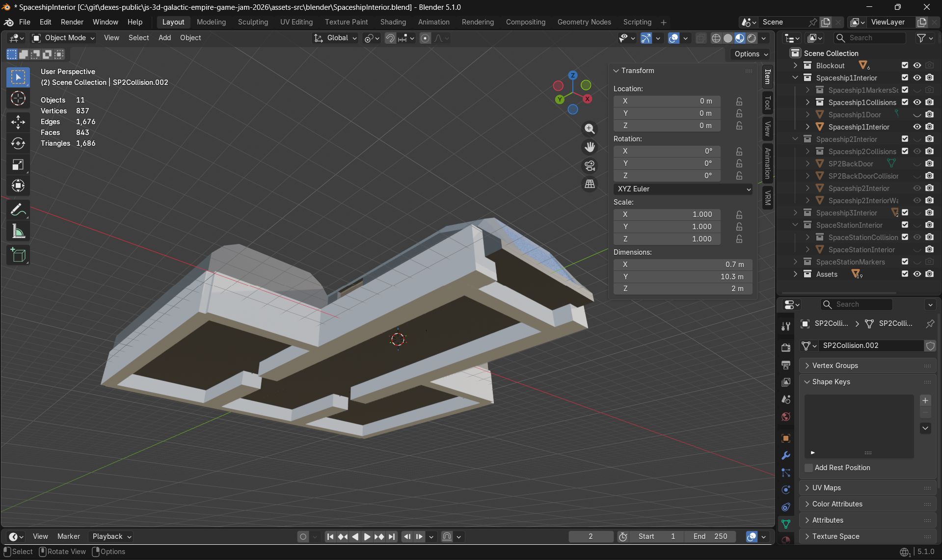Enable the Add Rest Position checkbox
The height and width of the screenshot is (560, 942).
coord(808,468)
